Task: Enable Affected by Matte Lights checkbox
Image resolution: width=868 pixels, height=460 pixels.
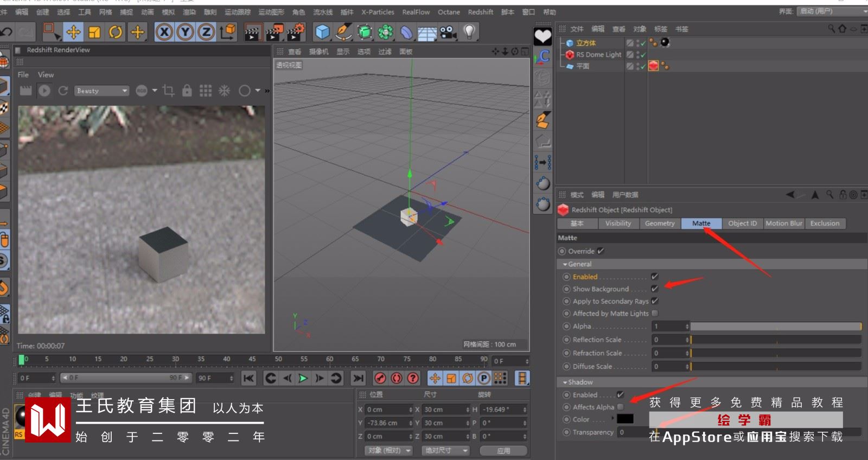Action: [x=655, y=313]
